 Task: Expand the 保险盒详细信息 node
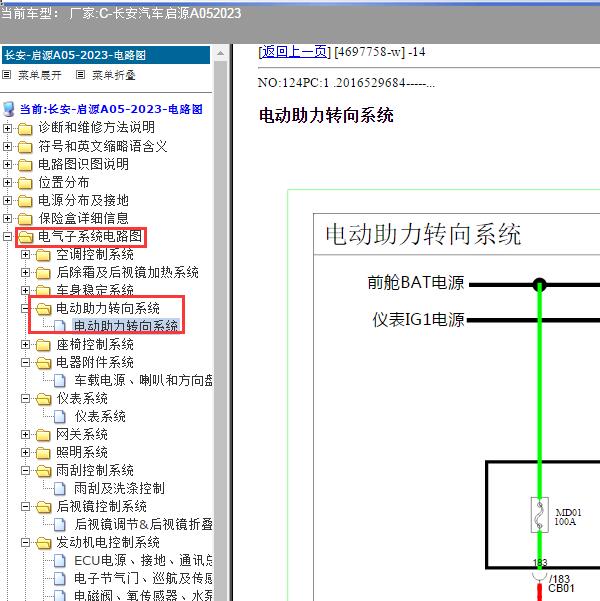[x=7, y=218]
